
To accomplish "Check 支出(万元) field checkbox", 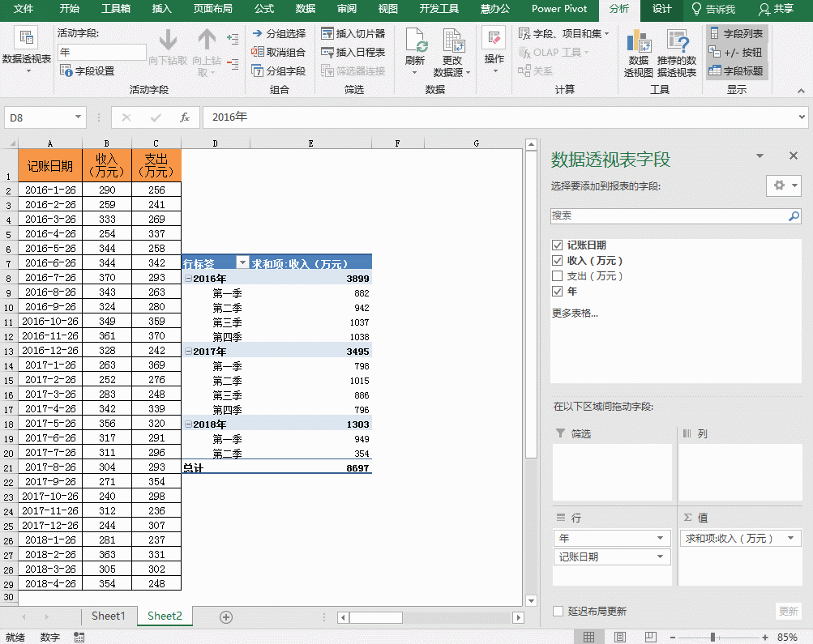I will point(558,275).
